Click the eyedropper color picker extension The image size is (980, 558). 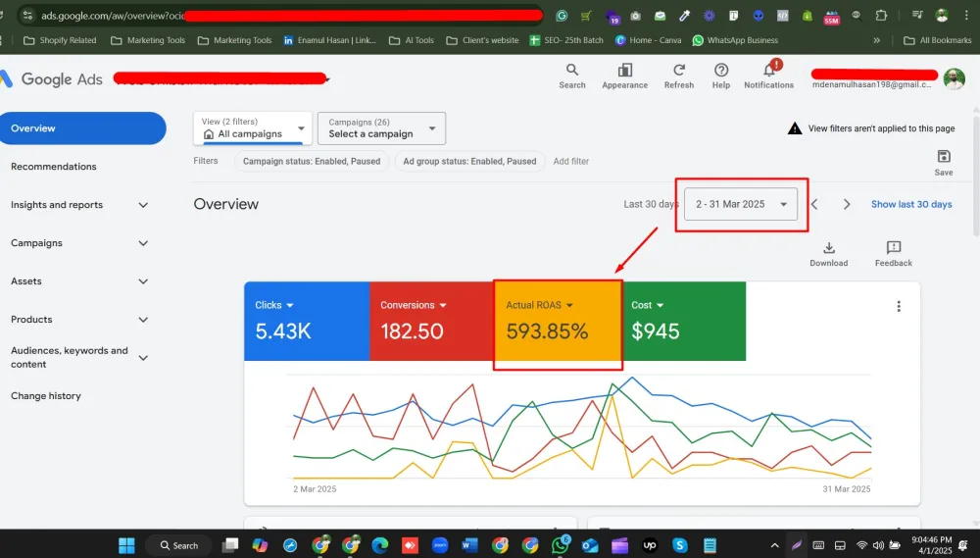pos(684,16)
